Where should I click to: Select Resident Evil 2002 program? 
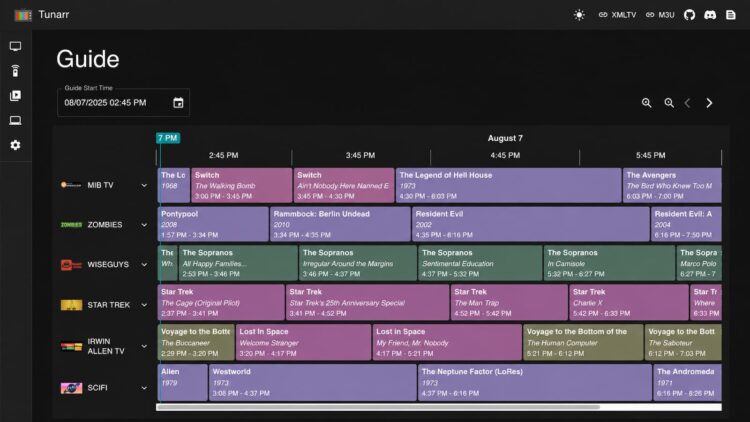(531, 224)
